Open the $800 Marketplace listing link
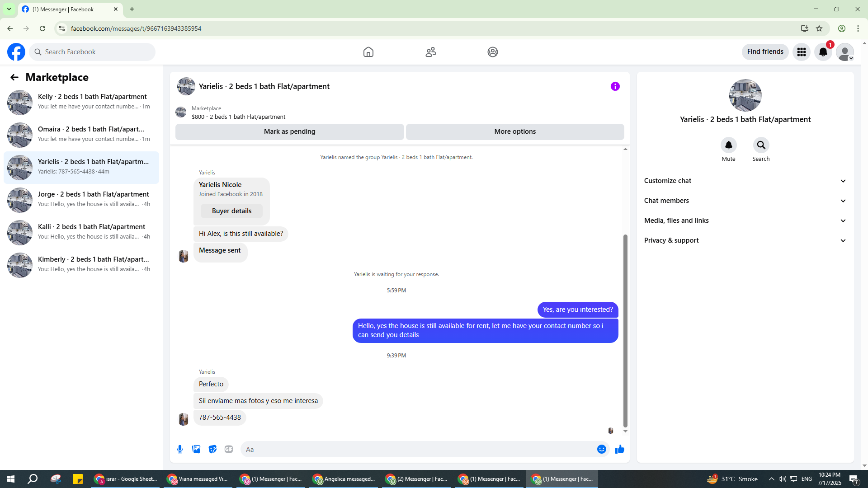Screen dimensions: 868x488 coord(238,117)
